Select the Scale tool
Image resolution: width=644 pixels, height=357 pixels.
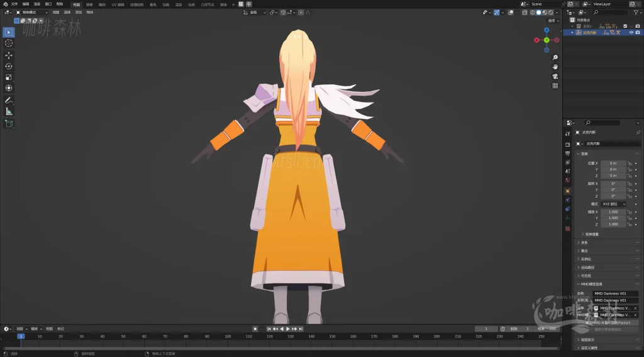9,77
